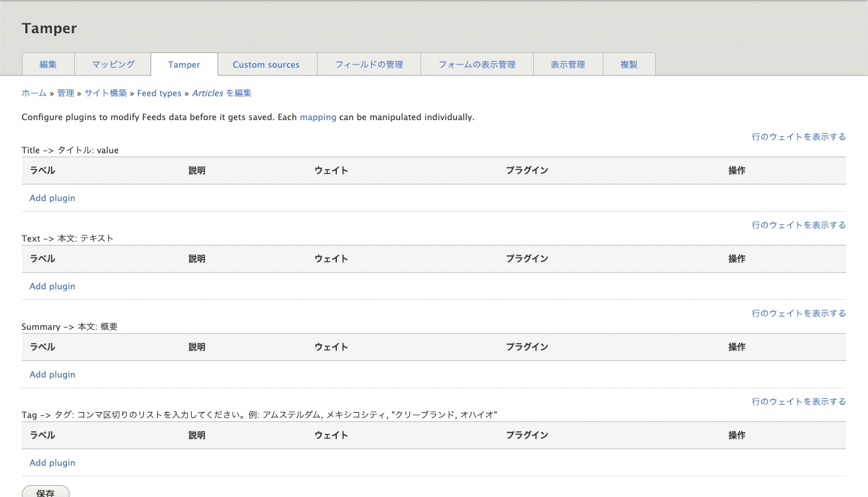This screenshot has height=497, width=868.
Task: Select the Tamper tab
Action: click(184, 64)
